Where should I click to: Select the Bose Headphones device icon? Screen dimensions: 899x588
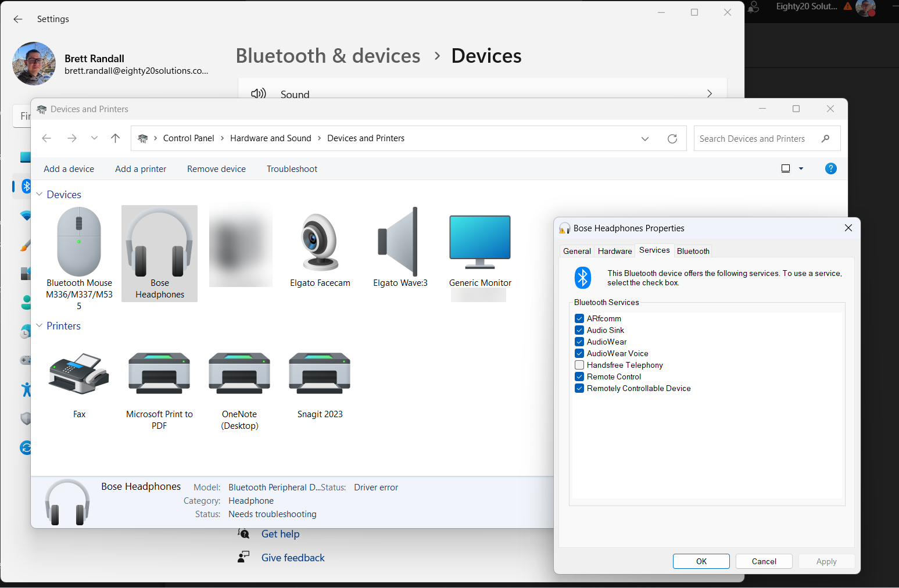click(x=159, y=243)
